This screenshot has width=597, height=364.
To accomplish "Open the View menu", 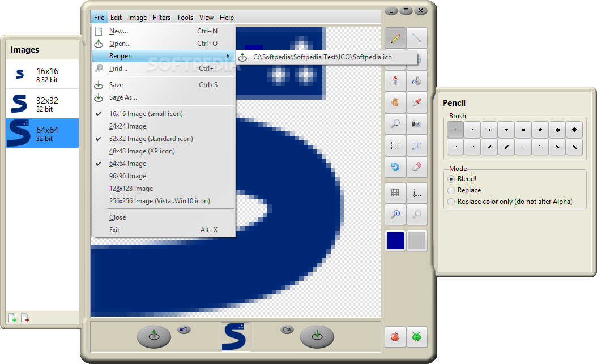I will click(206, 18).
